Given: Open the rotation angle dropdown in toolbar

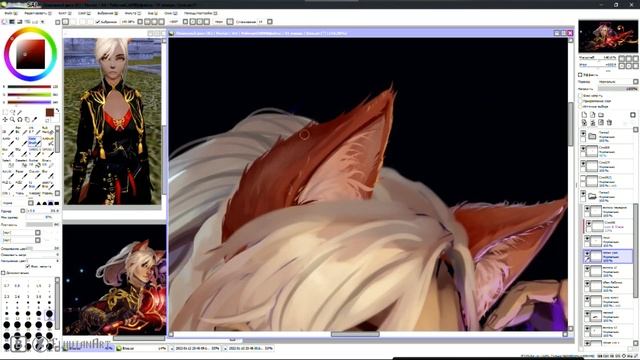Looking at the screenshot, I should click(x=185, y=22).
